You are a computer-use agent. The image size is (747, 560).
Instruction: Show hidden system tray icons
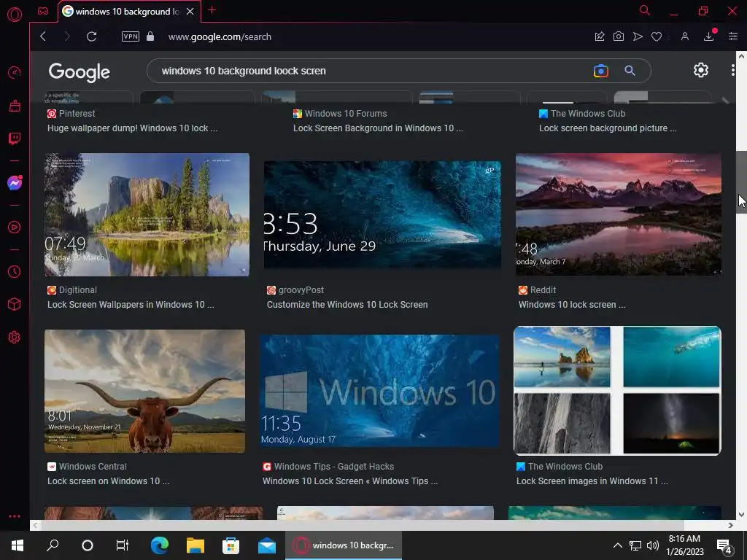click(617, 545)
